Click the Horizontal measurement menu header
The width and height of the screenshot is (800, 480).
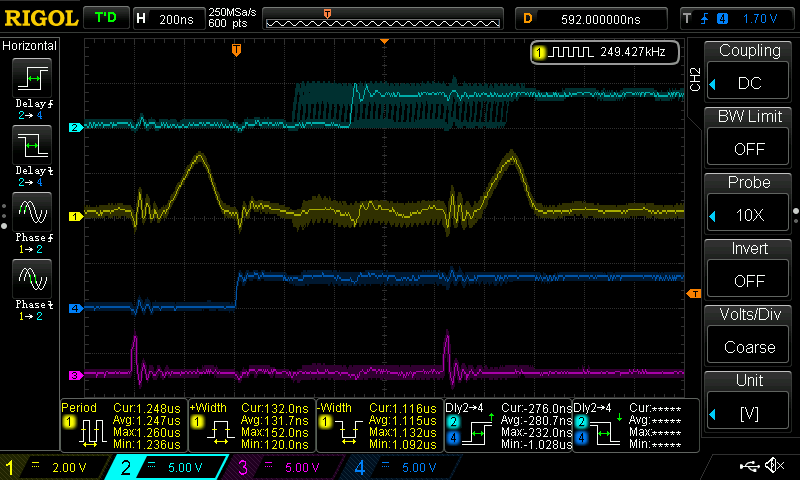(x=30, y=46)
